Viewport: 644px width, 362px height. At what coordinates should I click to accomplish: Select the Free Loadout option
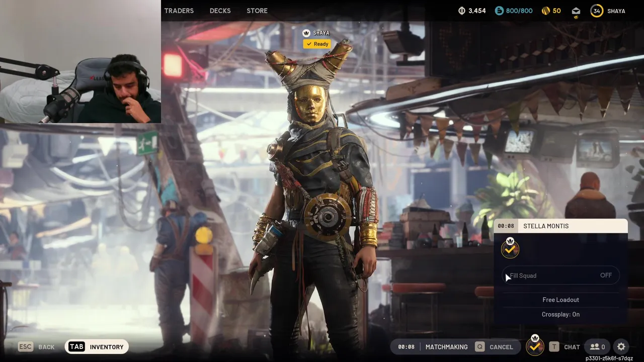click(x=560, y=300)
